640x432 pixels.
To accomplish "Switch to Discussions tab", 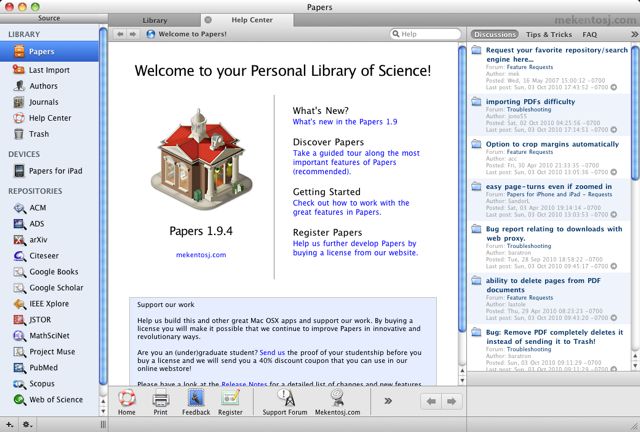I will tap(495, 34).
